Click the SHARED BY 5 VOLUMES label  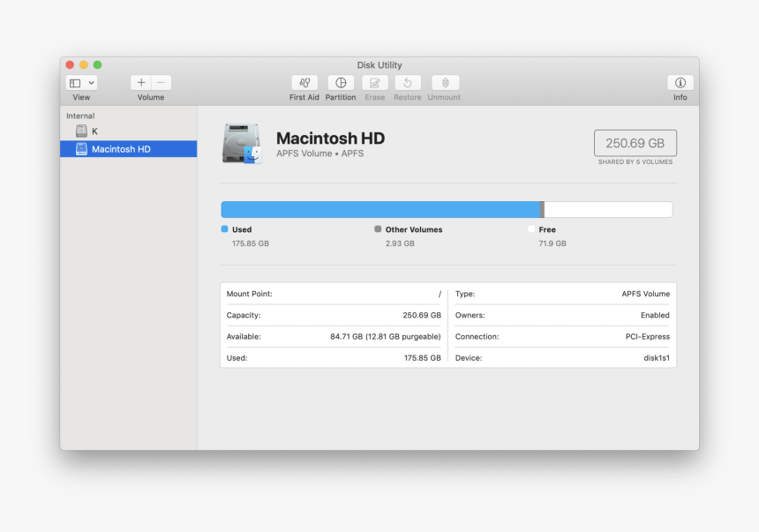click(x=635, y=161)
